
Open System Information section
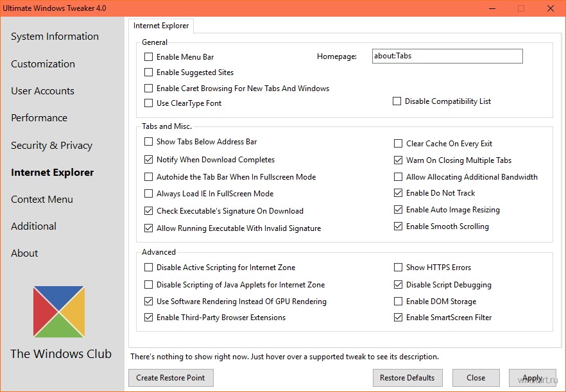coord(55,37)
